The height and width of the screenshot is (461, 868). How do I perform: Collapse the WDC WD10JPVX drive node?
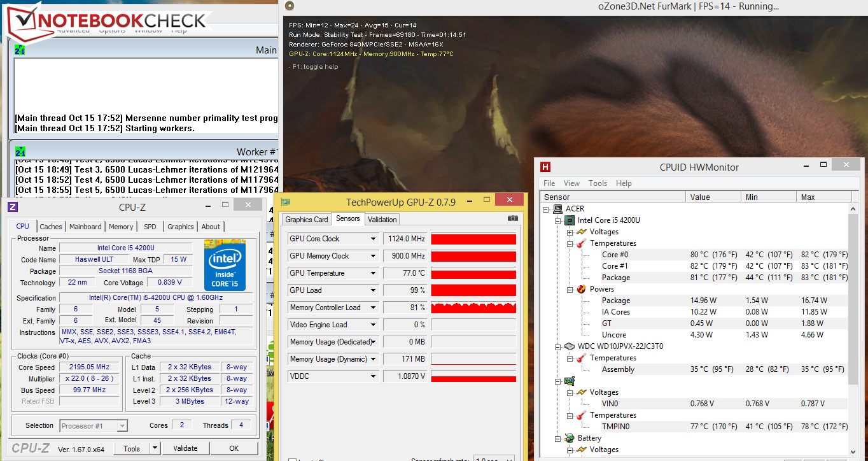click(x=558, y=346)
